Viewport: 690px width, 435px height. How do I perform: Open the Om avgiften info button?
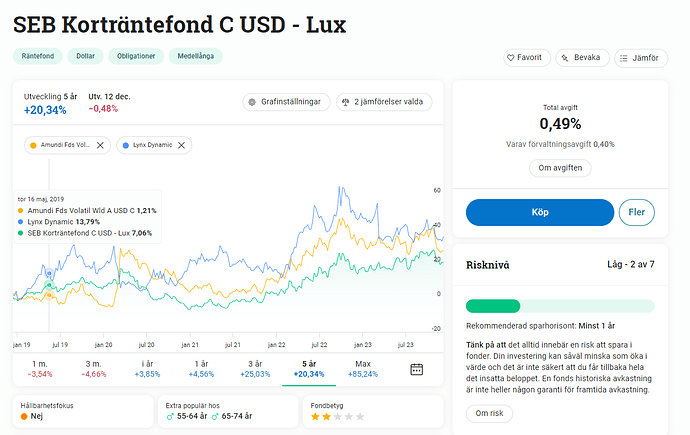point(560,168)
